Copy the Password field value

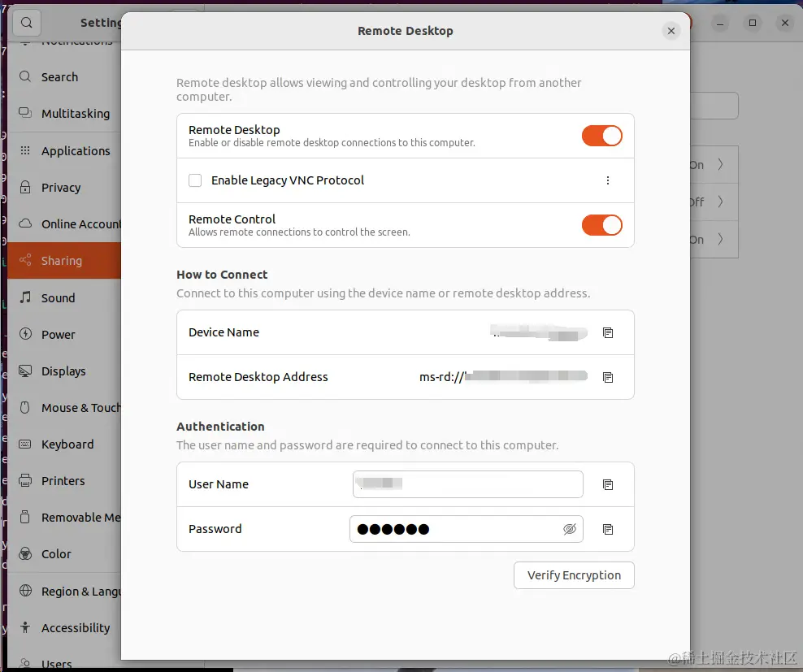click(608, 529)
